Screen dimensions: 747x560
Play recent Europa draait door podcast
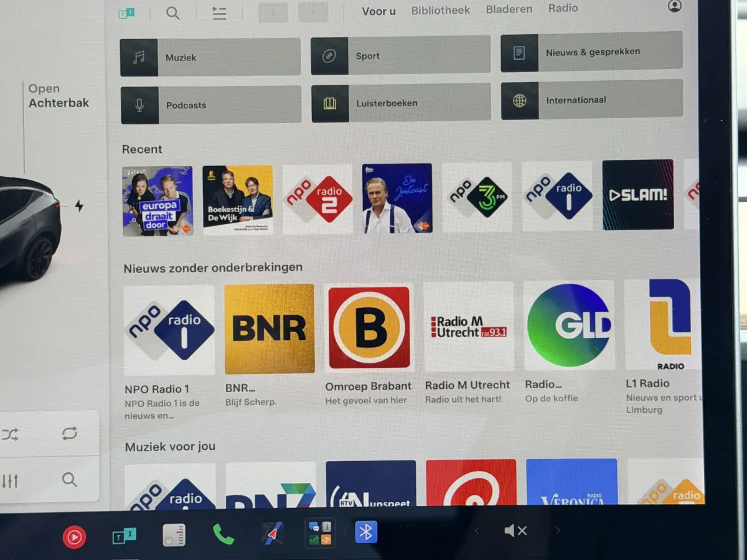pyautogui.click(x=157, y=201)
